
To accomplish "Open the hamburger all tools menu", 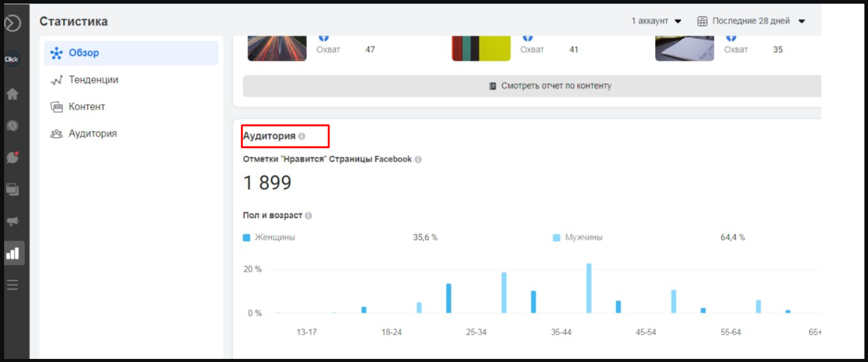I will [12, 285].
